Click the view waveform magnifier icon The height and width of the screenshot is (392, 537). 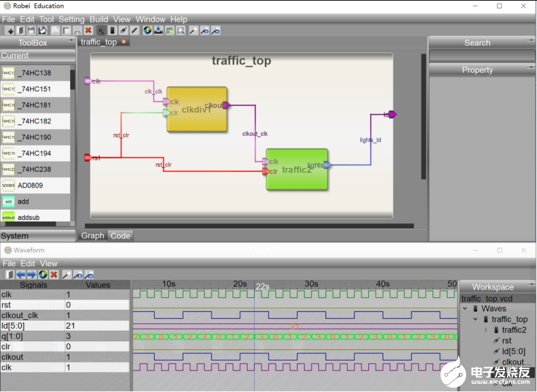181,31
